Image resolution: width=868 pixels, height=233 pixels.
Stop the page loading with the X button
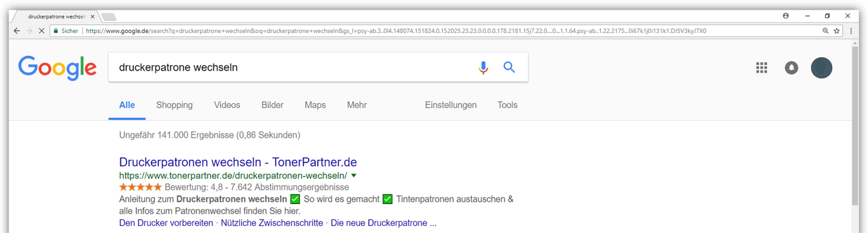(x=41, y=31)
